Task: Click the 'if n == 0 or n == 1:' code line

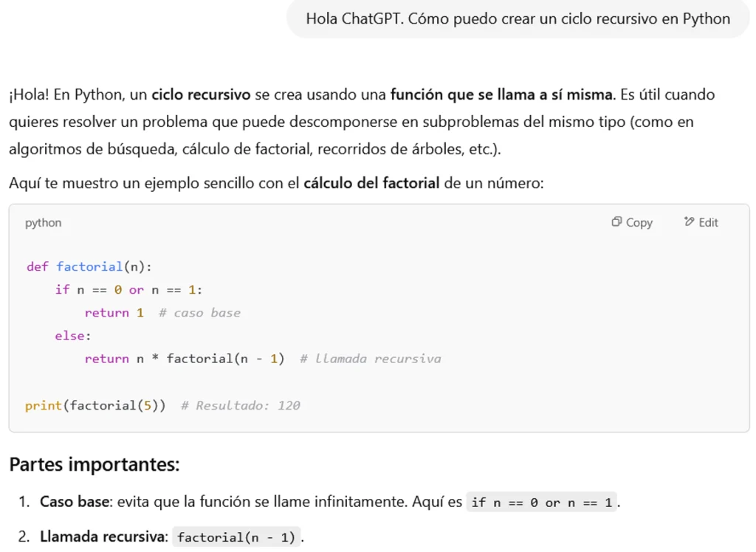Action: [128, 290]
